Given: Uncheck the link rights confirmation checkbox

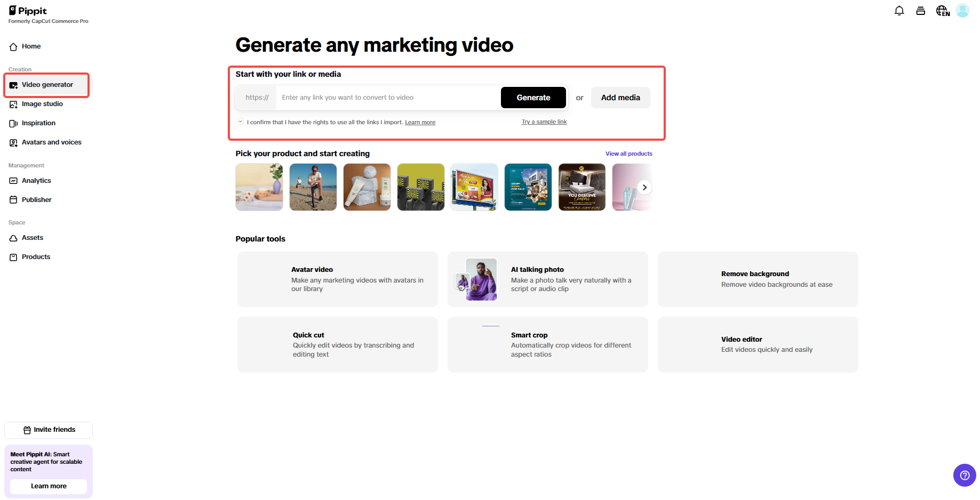Looking at the screenshot, I should click(241, 121).
